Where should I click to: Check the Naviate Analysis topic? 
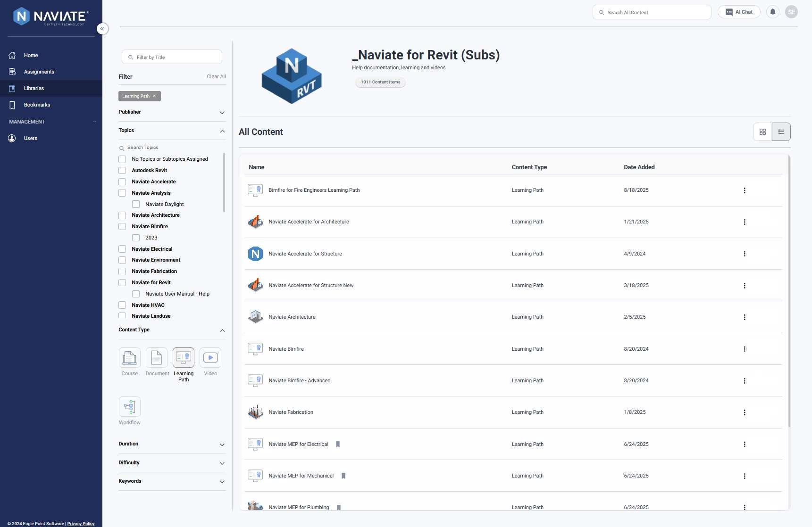coord(122,193)
